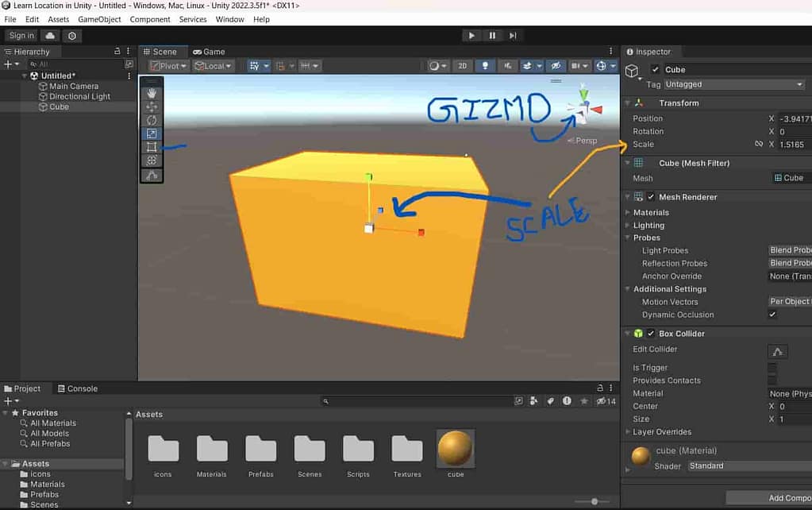Open the GameObject menu
This screenshot has width=812, height=510.
(x=100, y=19)
